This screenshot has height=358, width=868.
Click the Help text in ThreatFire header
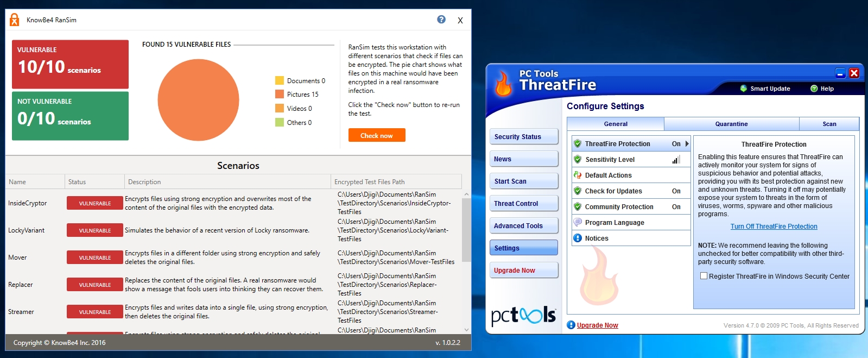click(827, 89)
